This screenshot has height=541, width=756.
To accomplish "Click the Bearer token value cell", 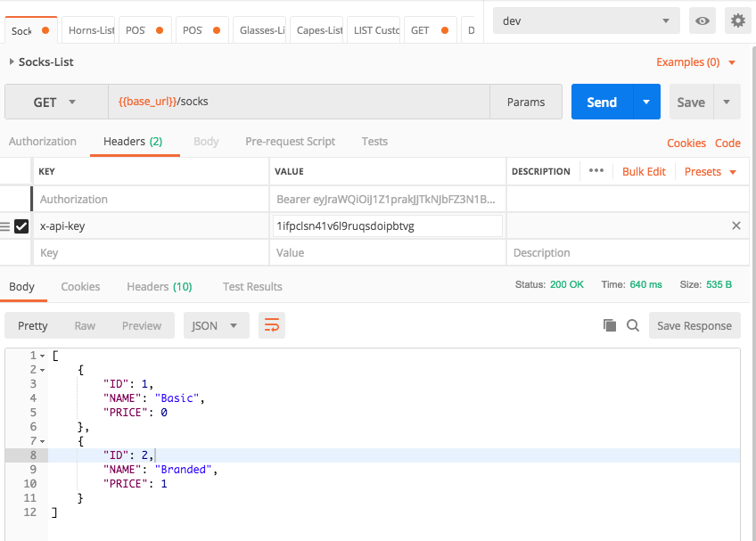I will [388, 199].
